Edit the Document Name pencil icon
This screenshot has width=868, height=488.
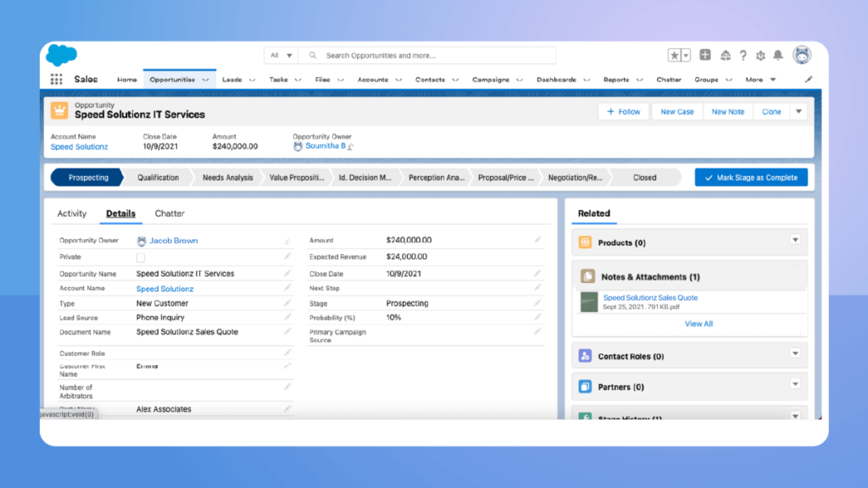(x=287, y=331)
